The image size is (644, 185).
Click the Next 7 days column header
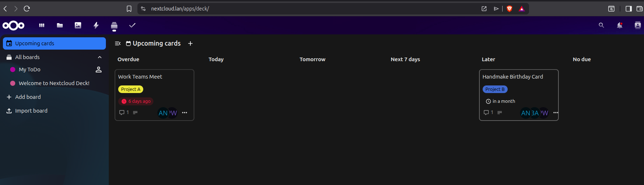pyautogui.click(x=405, y=59)
